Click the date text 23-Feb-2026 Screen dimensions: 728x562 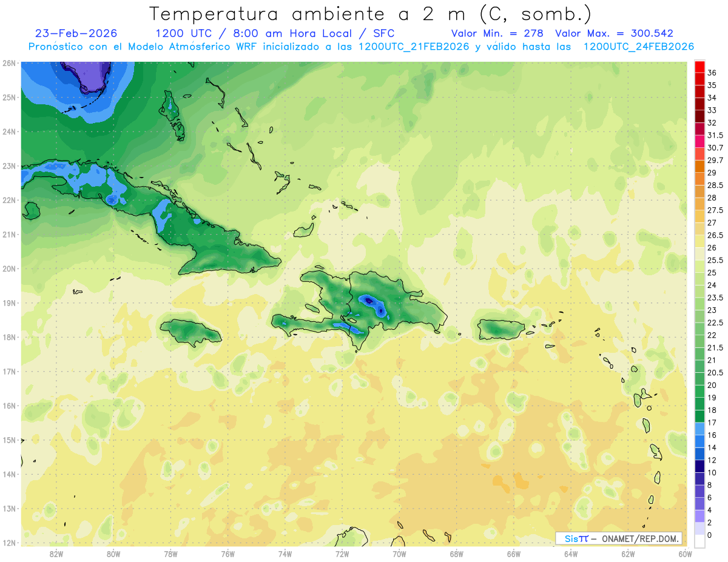point(76,33)
